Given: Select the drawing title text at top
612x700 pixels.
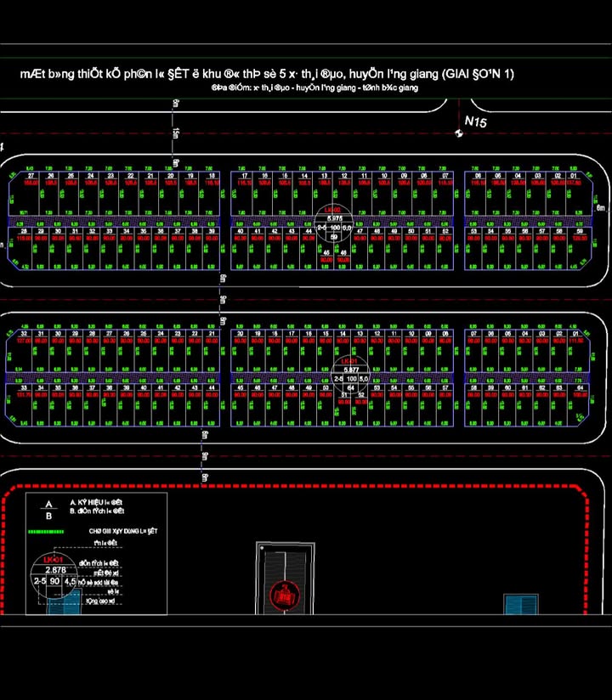Looking at the screenshot, I should tap(267, 74).
